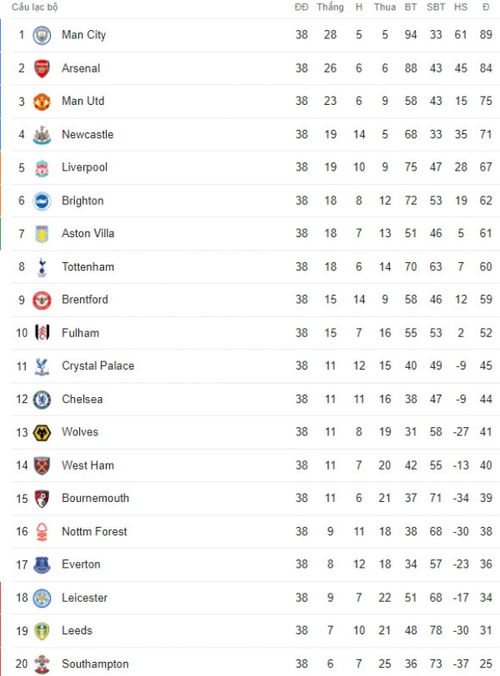Open the Crystal Palace team link

point(98,366)
